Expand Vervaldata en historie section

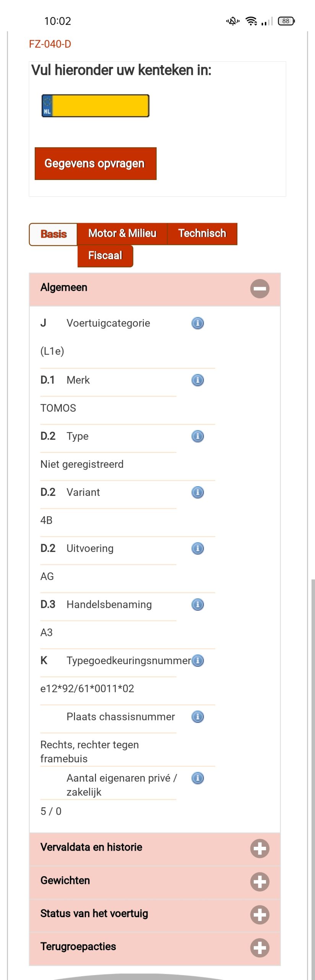pyautogui.click(x=260, y=849)
